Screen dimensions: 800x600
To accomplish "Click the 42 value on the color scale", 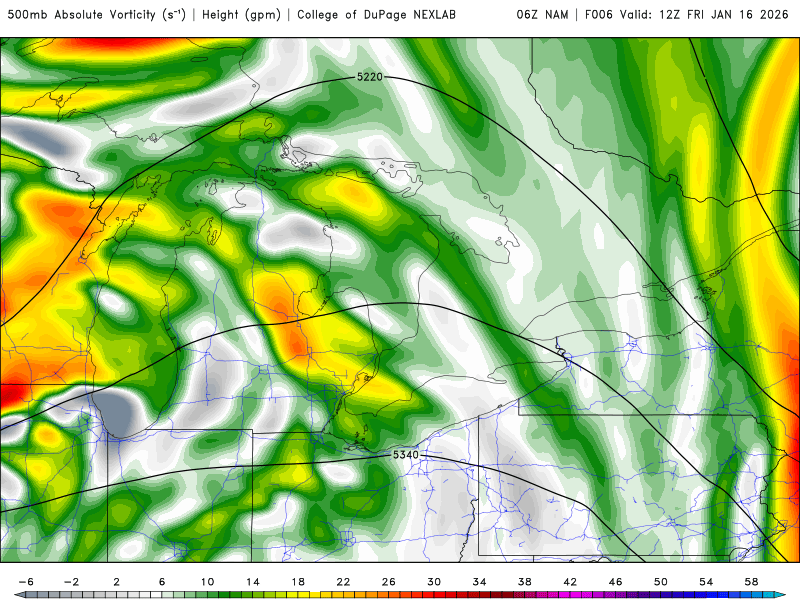I will tap(570, 582).
